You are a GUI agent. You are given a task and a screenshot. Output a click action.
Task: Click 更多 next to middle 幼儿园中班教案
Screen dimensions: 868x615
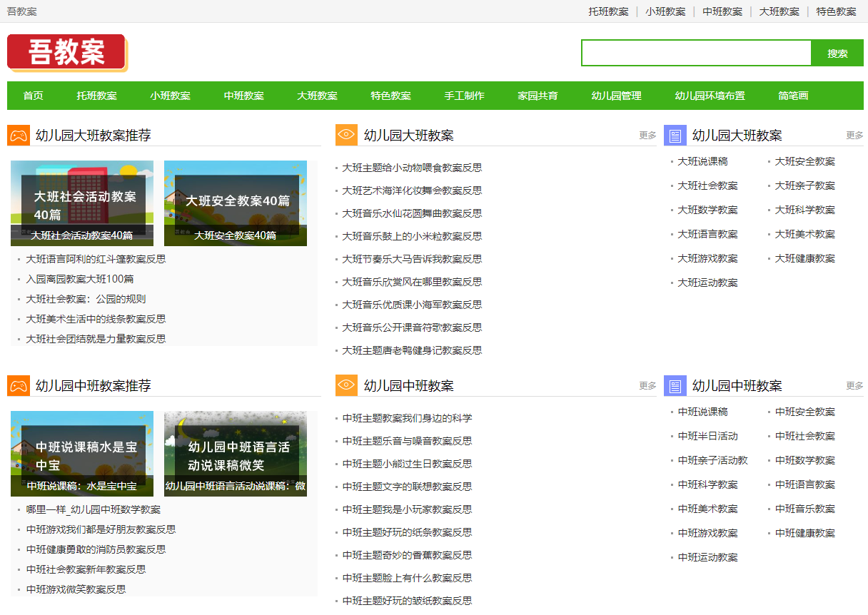tap(647, 386)
